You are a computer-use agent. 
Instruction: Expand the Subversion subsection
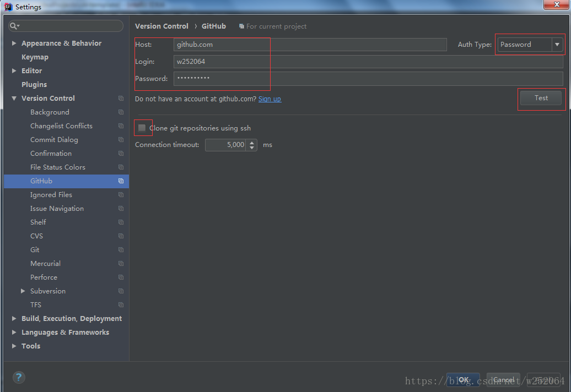pos(23,291)
